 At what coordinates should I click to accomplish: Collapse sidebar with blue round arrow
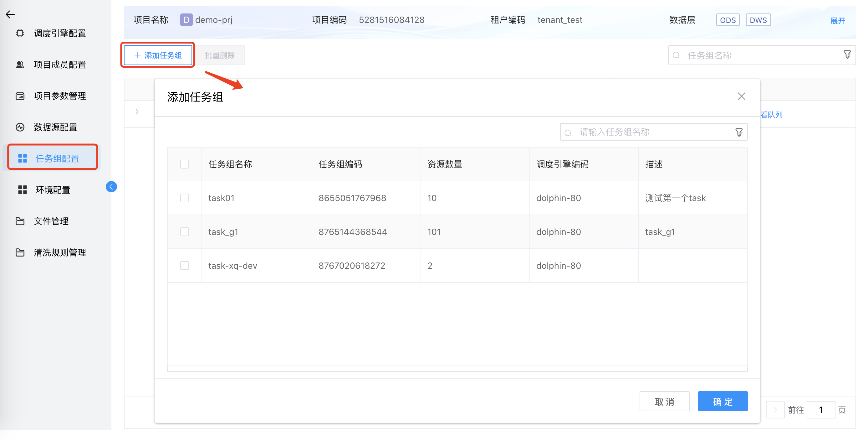[x=111, y=187]
